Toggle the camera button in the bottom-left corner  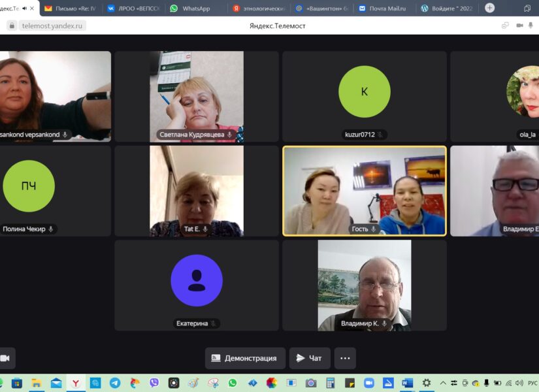point(5,358)
